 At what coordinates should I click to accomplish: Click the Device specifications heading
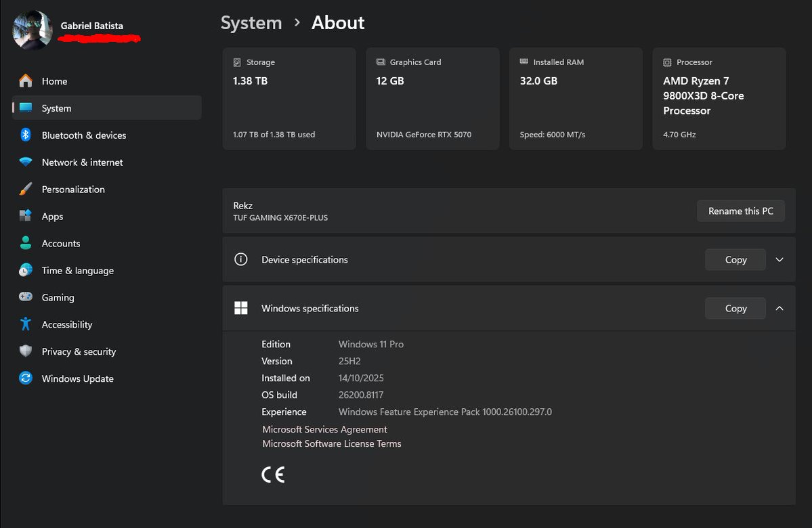305,259
